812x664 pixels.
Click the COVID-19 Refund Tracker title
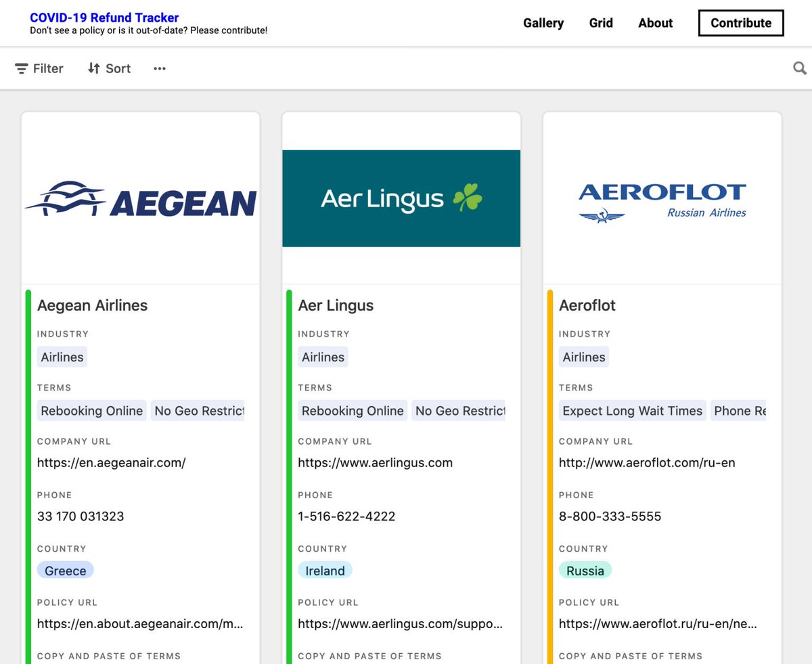[x=105, y=18]
